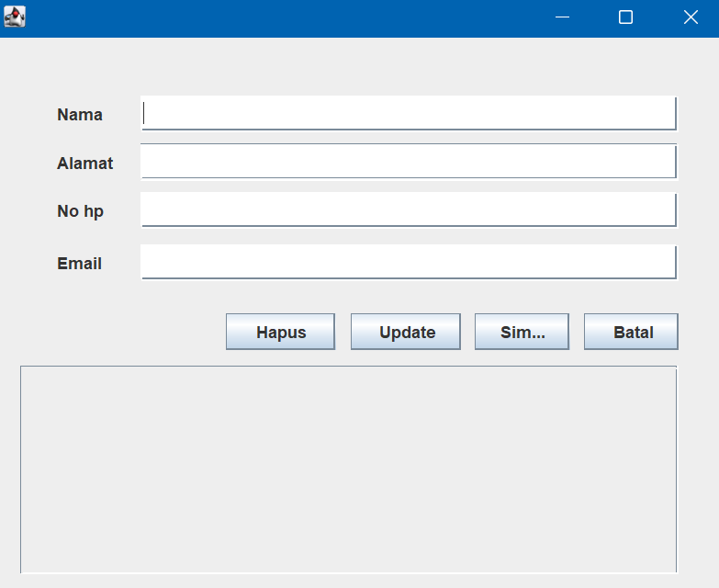Focus the Nama text field
This screenshot has width=719, height=588.
pos(409,113)
